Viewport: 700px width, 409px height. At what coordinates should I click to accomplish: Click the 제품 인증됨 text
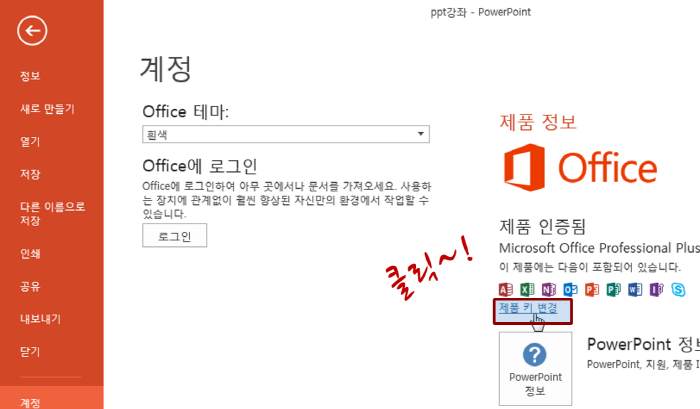542,226
